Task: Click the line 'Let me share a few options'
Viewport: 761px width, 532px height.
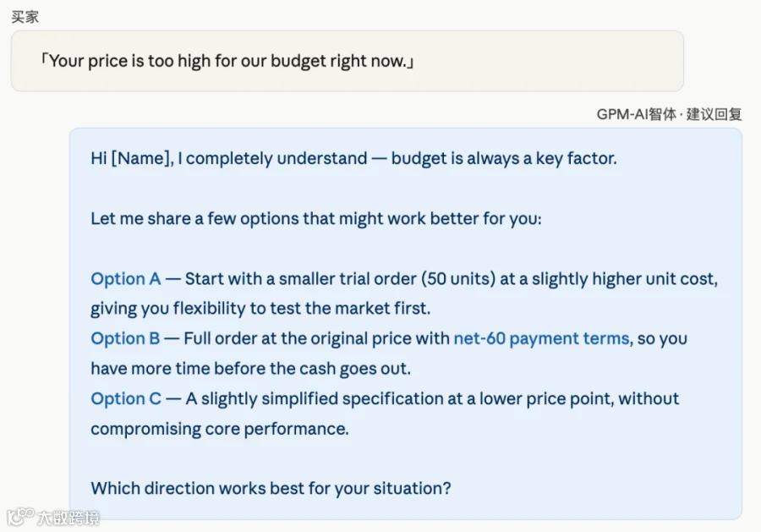Action: 316,218
